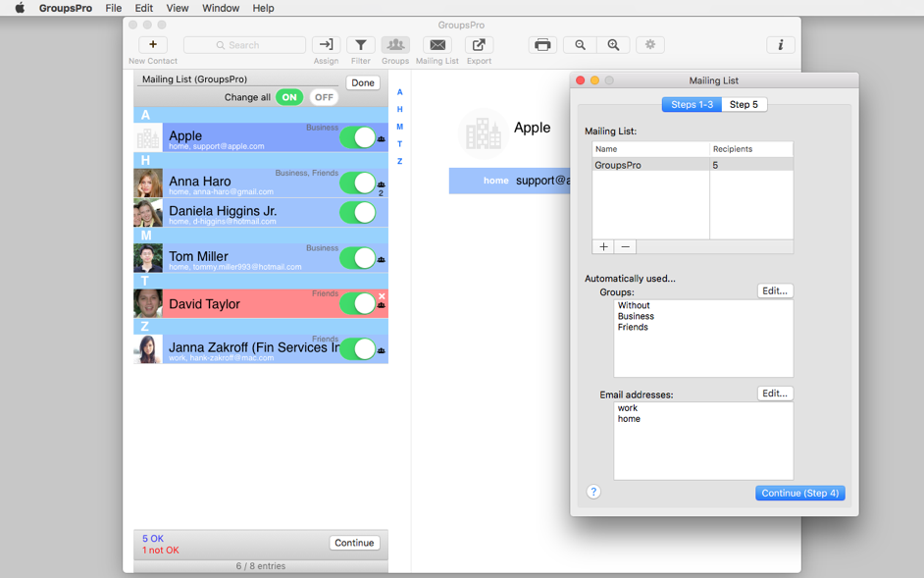
Task: Click the printer icon in toolbar
Action: pyautogui.click(x=542, y=45)
